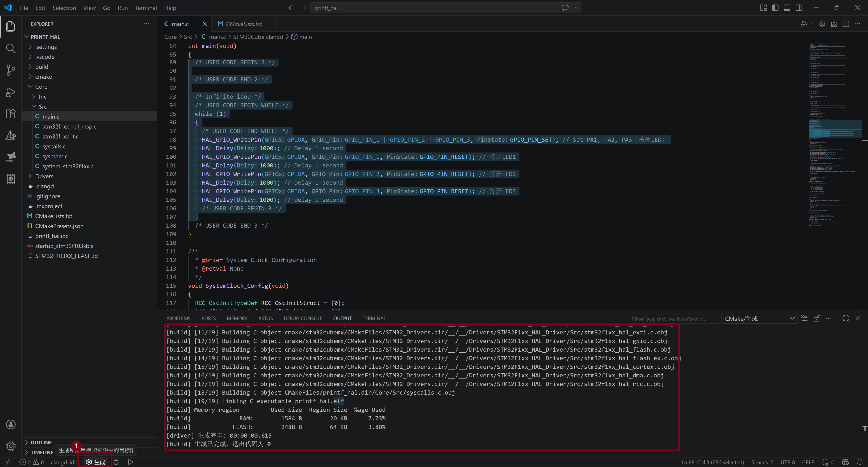Expand the .settings folder

click(89, 47)
